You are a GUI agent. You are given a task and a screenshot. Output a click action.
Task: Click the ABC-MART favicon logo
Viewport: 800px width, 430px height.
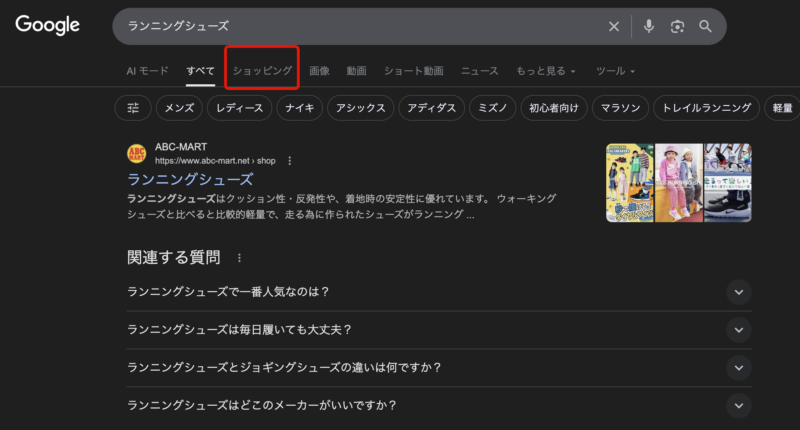(x=137, y=153)
